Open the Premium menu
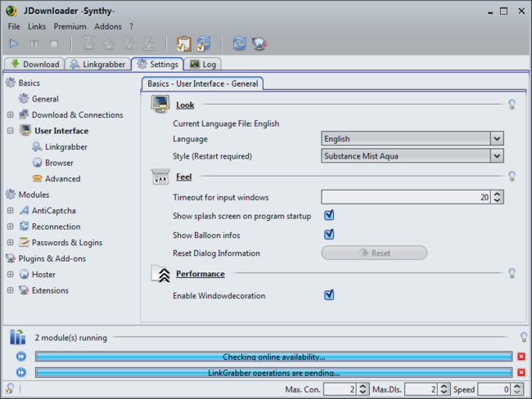This screenshot has height=399, width=532. point(70,26)
